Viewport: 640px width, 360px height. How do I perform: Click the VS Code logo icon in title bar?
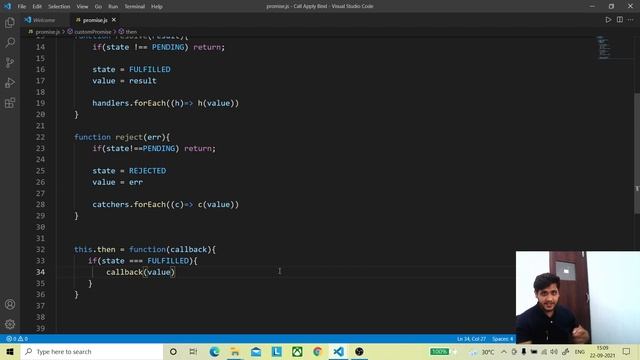tap(7, 6)
